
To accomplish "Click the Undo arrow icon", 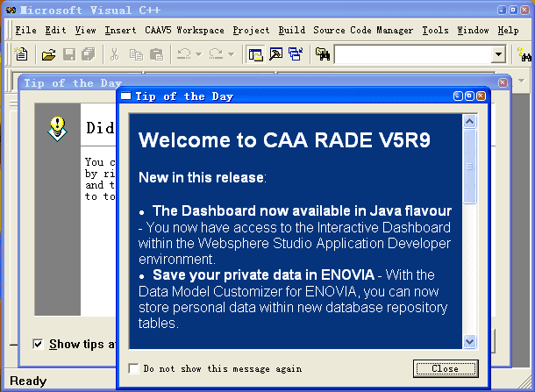I will coord(184,53).
